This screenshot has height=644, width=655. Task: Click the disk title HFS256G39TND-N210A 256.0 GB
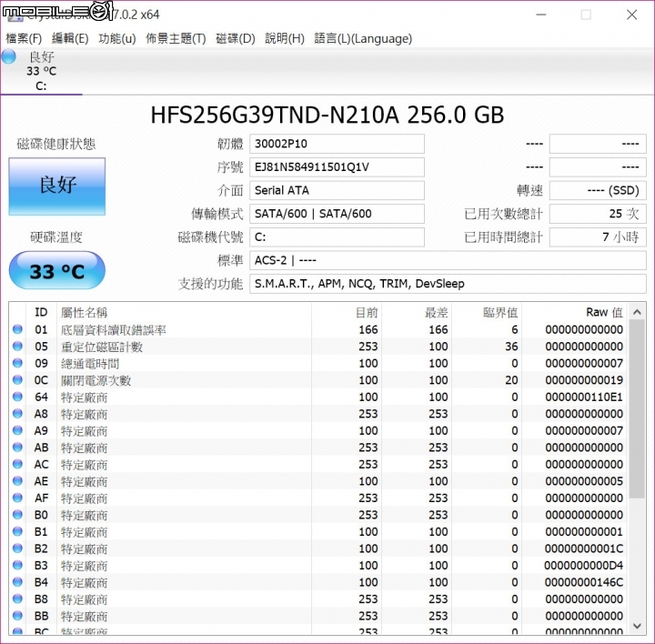tap(327, 115)
